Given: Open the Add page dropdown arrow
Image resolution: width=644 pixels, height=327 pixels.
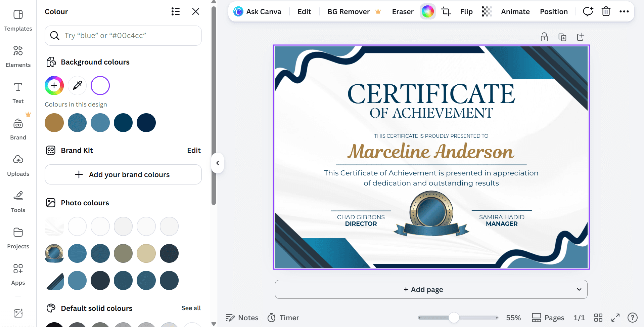Looking at the screenshot, I should tap(579, 289).
